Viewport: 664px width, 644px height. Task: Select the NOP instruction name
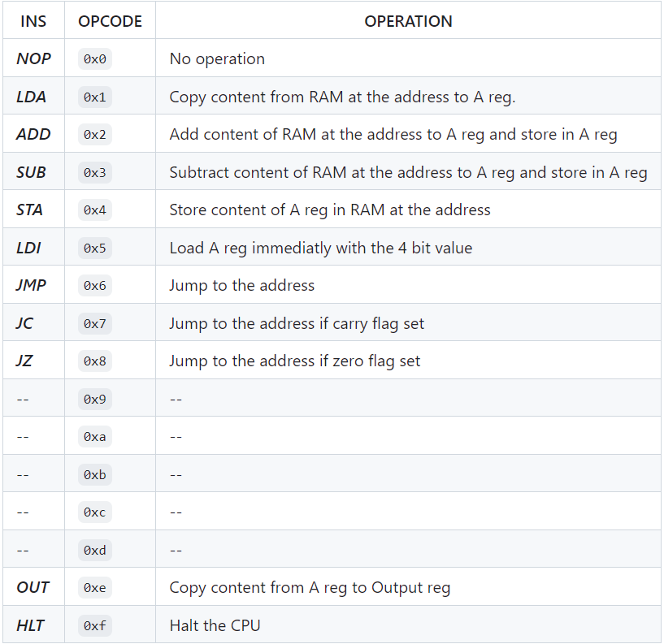[x=33, y=58]
